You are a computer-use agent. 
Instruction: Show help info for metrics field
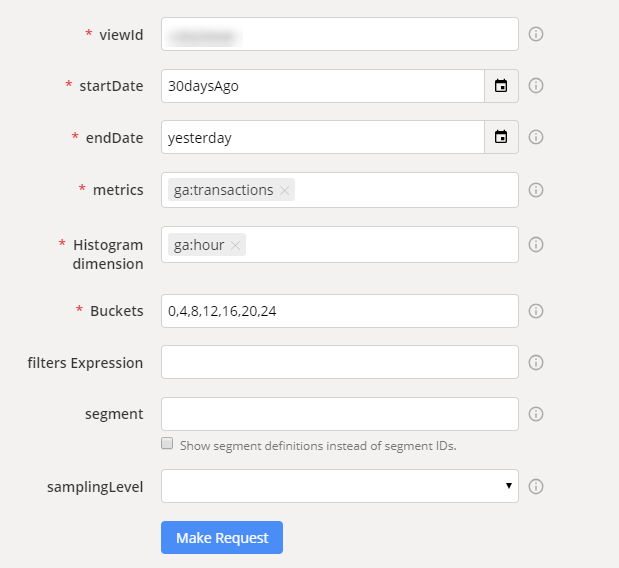tap(535, 190)
